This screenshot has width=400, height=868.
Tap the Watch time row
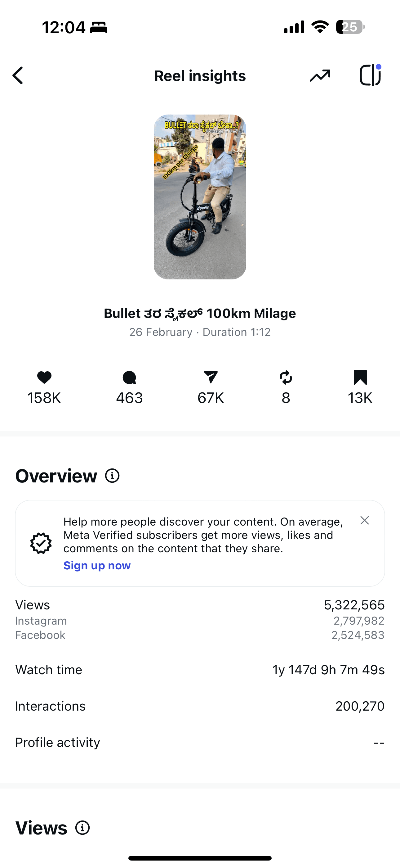pos(200,670)
